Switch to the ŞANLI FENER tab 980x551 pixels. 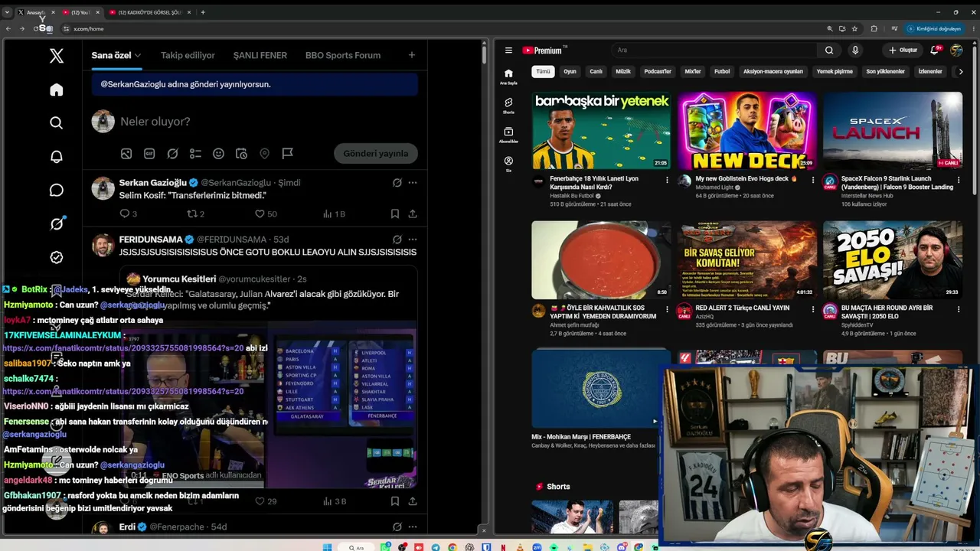pyautogui.click(x=260, y=55)
